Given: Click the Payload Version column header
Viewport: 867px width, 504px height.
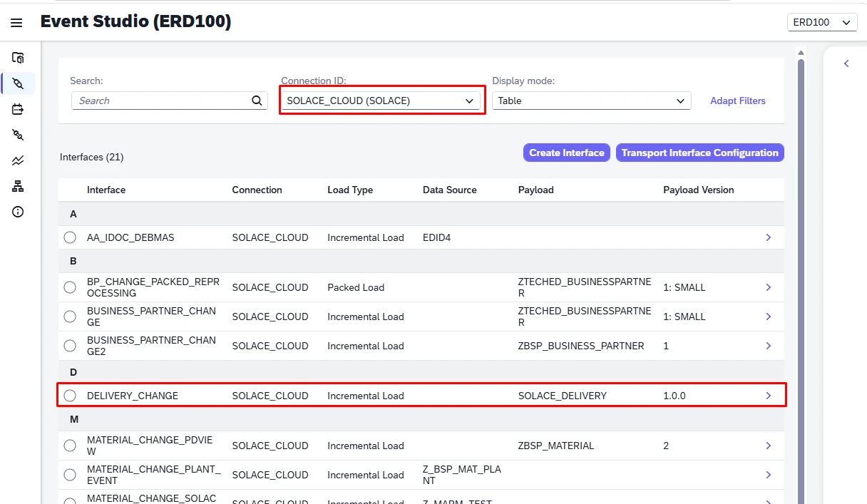Looking at the screenshot, I should 699,190.
